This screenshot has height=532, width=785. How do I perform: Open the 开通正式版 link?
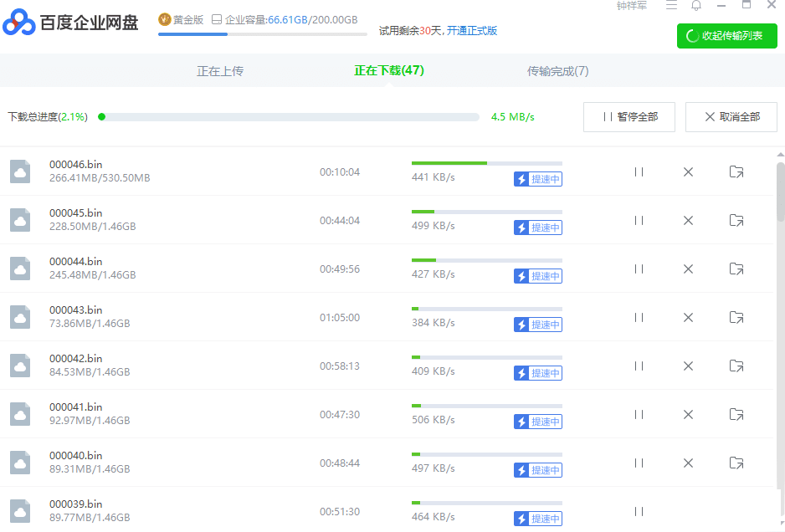coord(472,31)
